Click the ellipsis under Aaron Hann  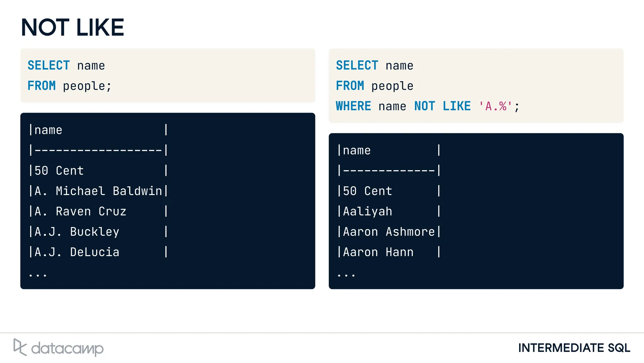[x=346, y=275]
